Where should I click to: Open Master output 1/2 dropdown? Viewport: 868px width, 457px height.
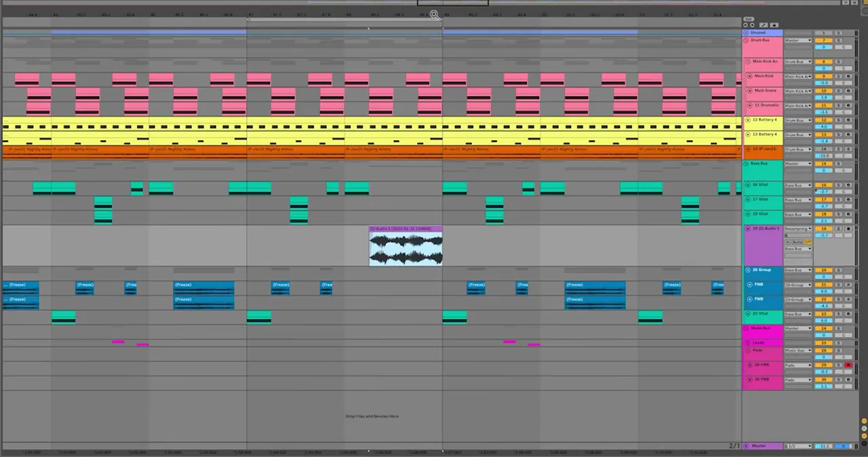point(798,445)
